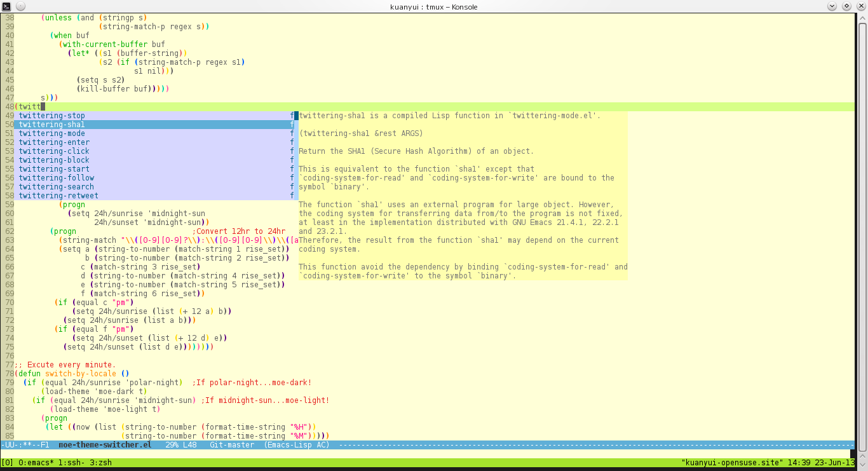
Task: Select twittering-enter completion candidate
Action: click(156, 142)
